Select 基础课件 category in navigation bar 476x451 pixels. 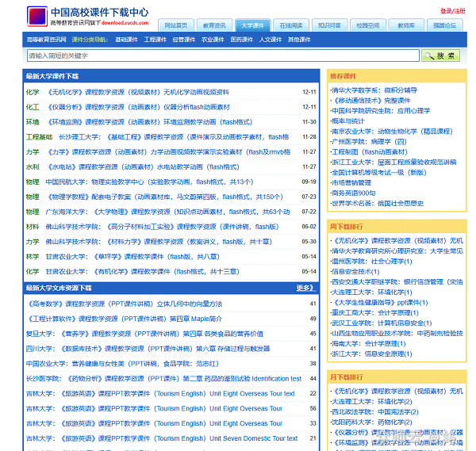[125, 39]
